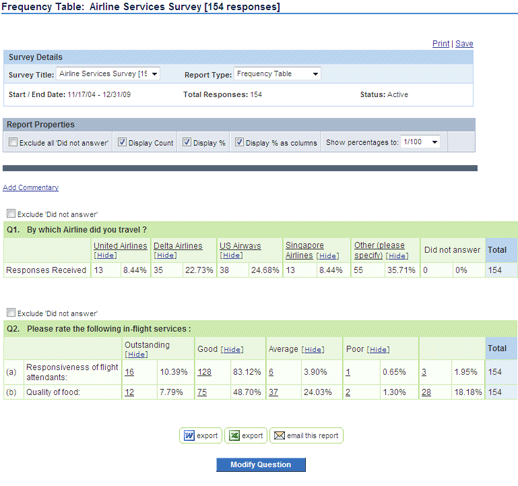Open the 6 Average responses for flight attendants
Screen dimensions: 518x486
pyautogui.click(x=271, y=372)
